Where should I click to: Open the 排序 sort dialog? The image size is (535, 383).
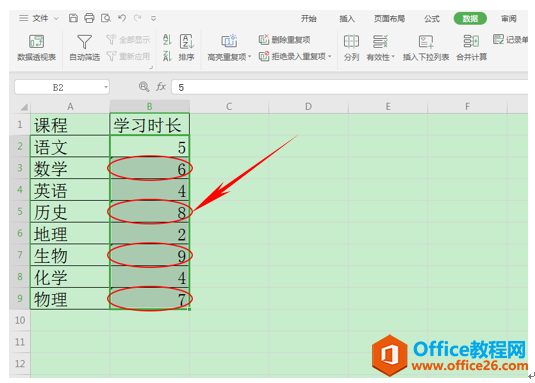pyautogui.click(x=187, y=48)
